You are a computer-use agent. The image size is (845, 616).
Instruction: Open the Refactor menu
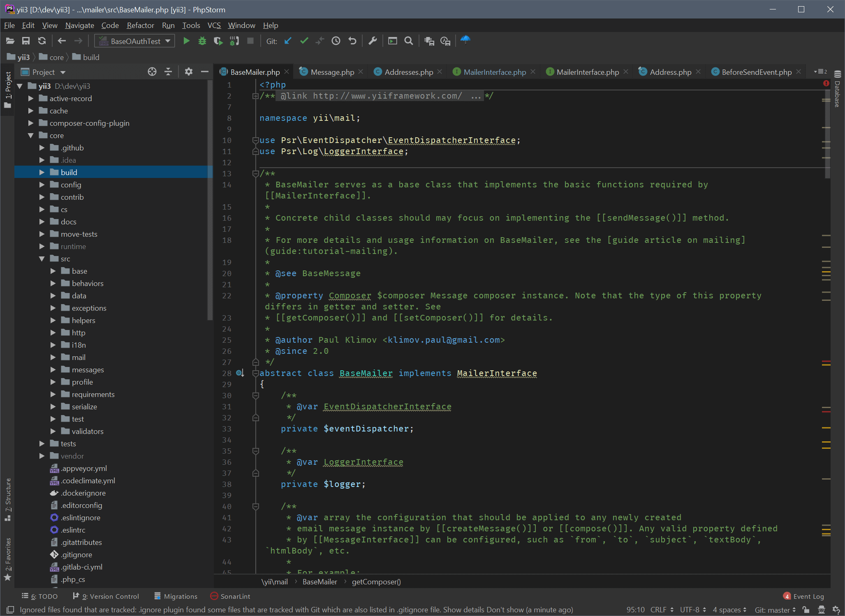[x=140, y=25]
